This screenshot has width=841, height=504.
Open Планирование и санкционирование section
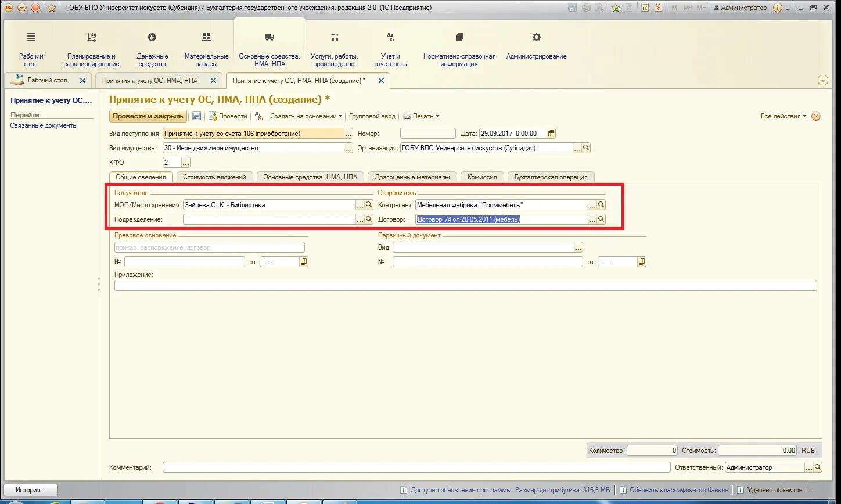[91, 49]
